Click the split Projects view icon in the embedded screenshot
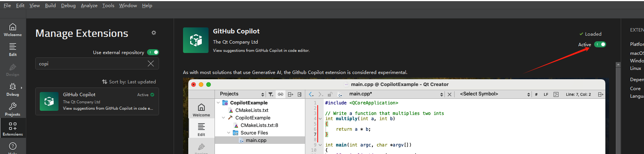This screenshot has height=154, width=644. 291,94
